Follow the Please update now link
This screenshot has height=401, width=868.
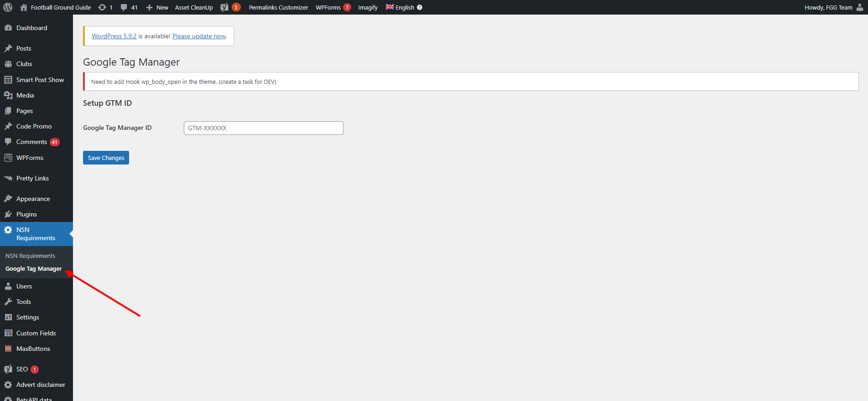point(199,36)
